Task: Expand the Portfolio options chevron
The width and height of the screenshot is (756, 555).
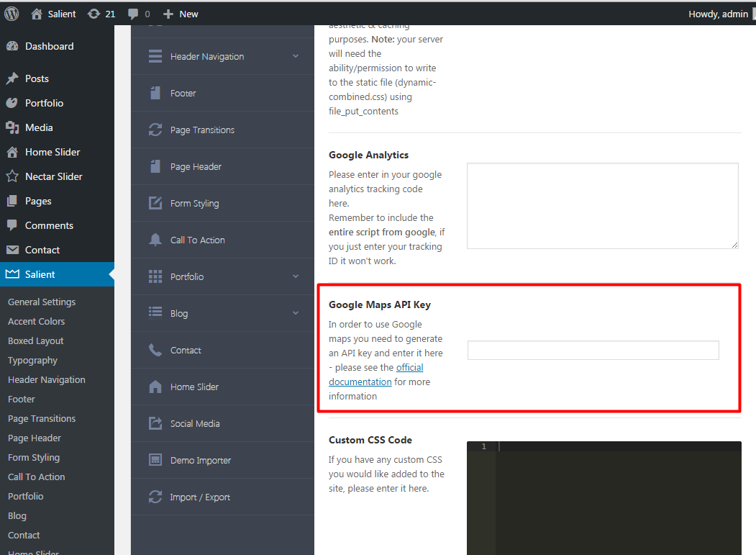Action: (295, 276)
